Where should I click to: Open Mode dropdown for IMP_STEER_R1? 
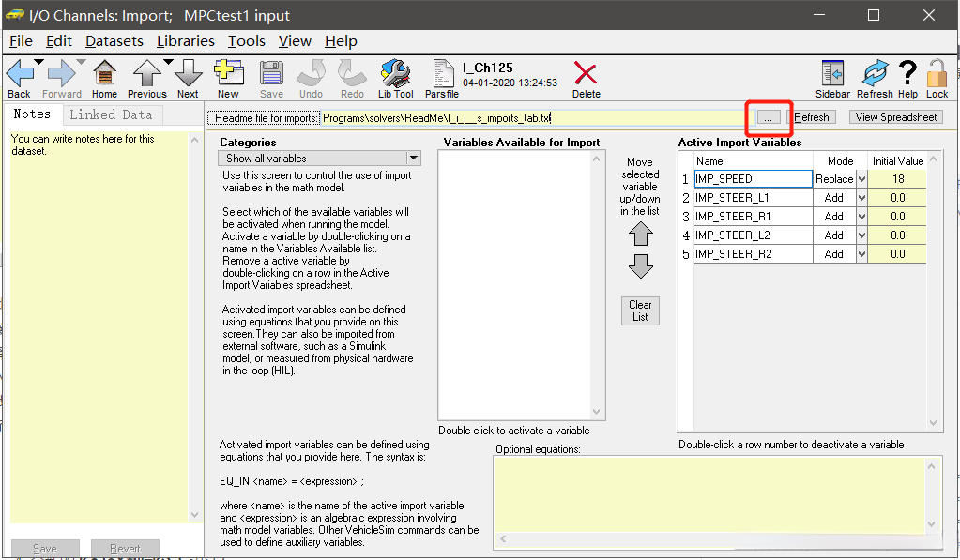861,217
